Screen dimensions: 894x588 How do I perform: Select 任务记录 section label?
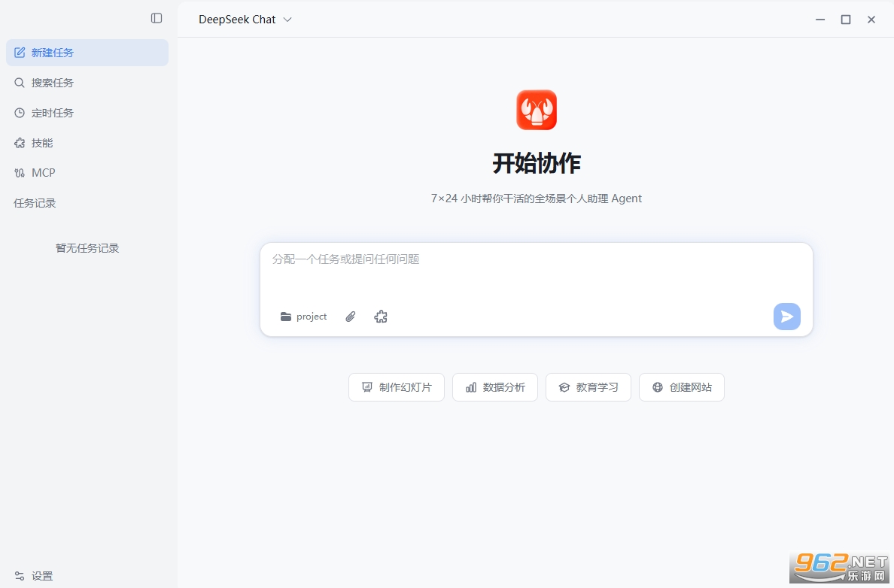pos(35,203)
